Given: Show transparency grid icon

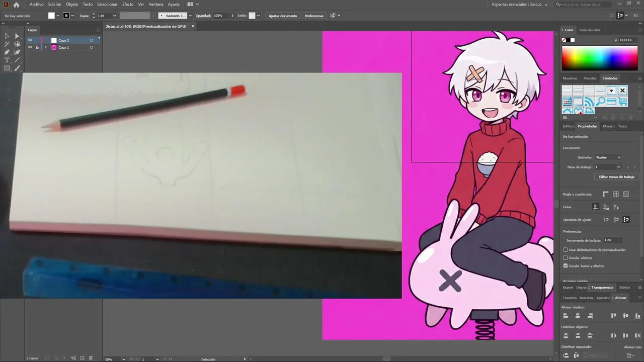Looking at the screenshot, I should [626, 194].
